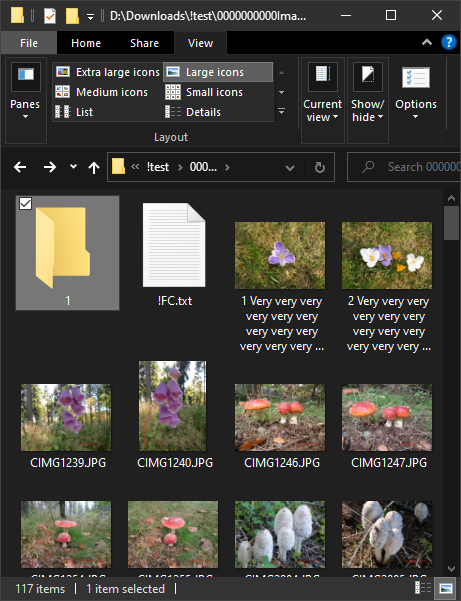461x601 pixels.
Task: Click the '1 item selected' status text
Action: point(125,589)
